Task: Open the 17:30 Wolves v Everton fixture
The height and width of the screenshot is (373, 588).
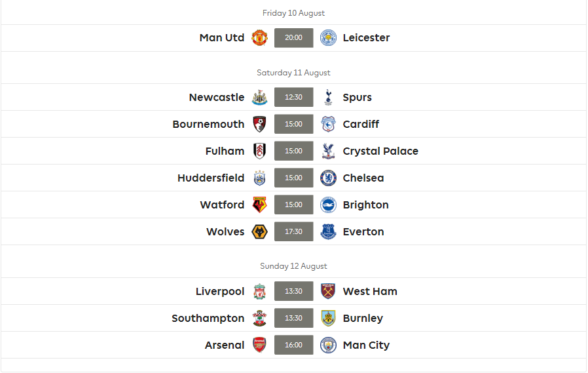Action: [293, 231]
